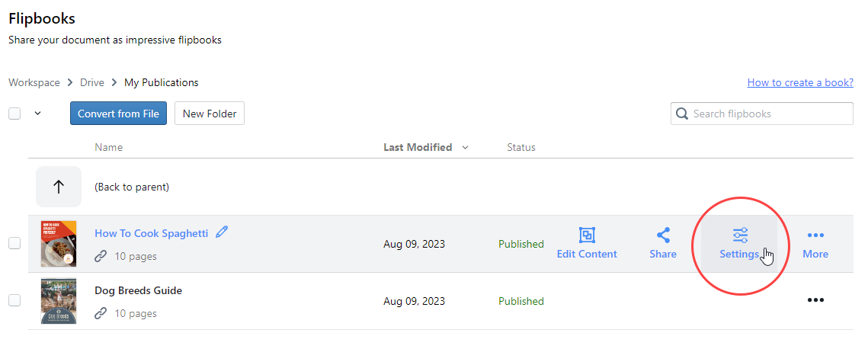
Task: Go to Workspace in the breadcrumb
Action: [34, 82]
